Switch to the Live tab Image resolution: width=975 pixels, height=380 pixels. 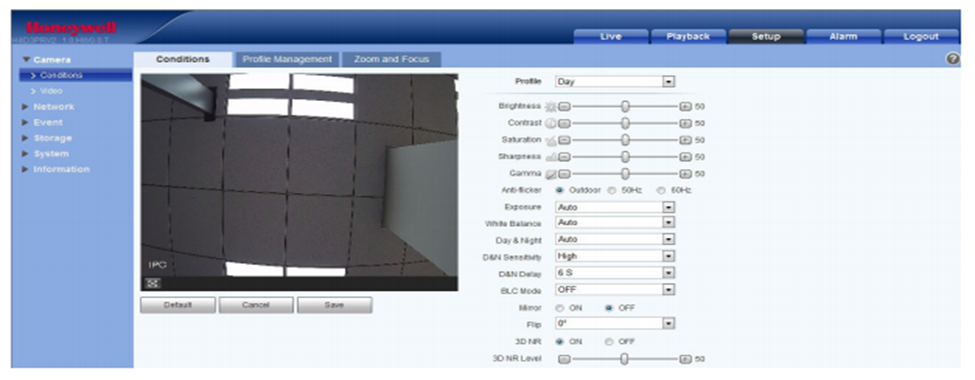(x=611, y=37)
